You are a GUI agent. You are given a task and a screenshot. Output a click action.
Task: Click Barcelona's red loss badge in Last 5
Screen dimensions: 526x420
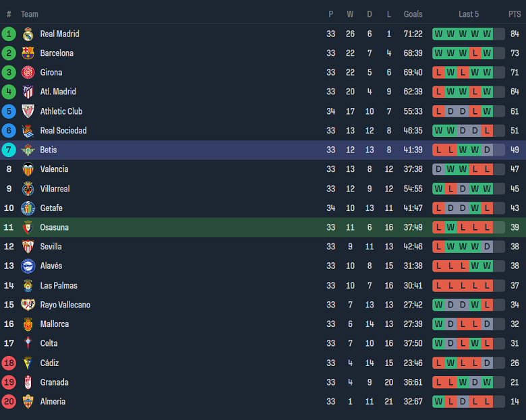(x=475, y=53)
